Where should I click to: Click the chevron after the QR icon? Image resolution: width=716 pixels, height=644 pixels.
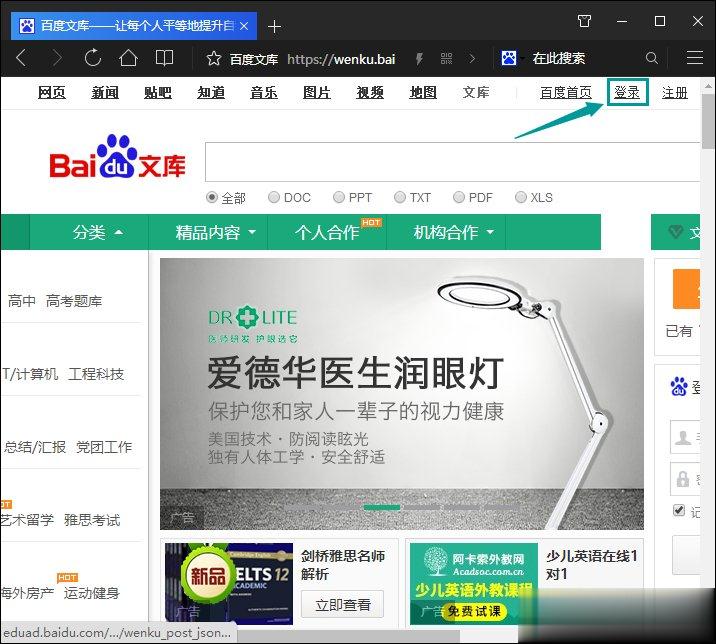(x=472, y=58)
